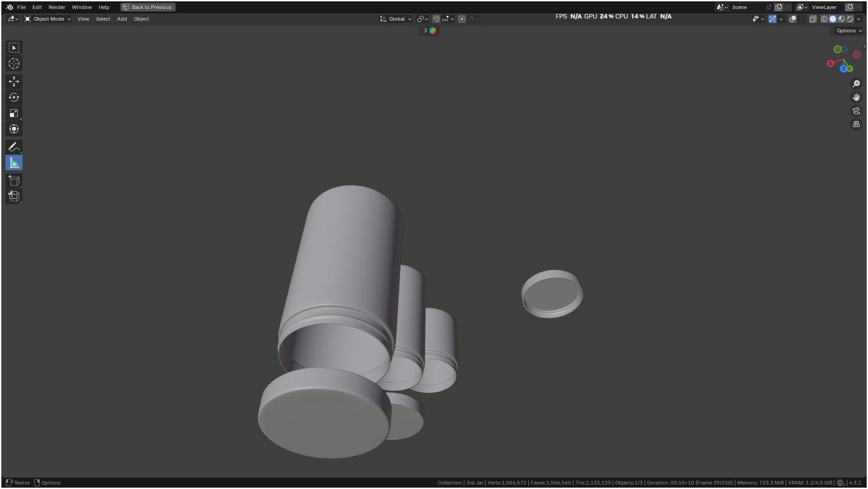Switch perspective/orthographic with grid icon

(856, 124)
